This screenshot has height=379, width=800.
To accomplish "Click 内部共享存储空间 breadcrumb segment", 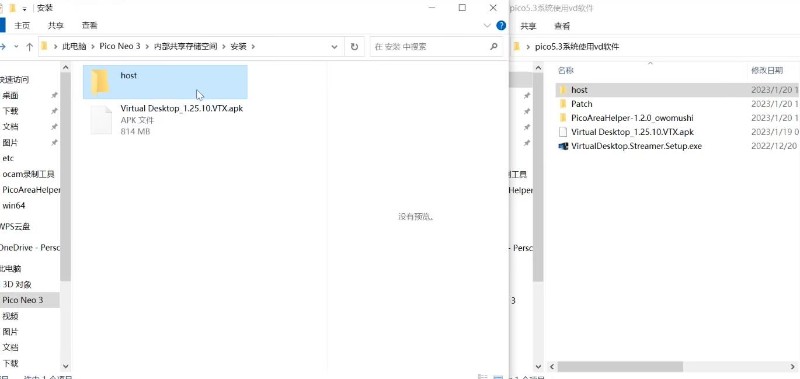I will 186,46.
